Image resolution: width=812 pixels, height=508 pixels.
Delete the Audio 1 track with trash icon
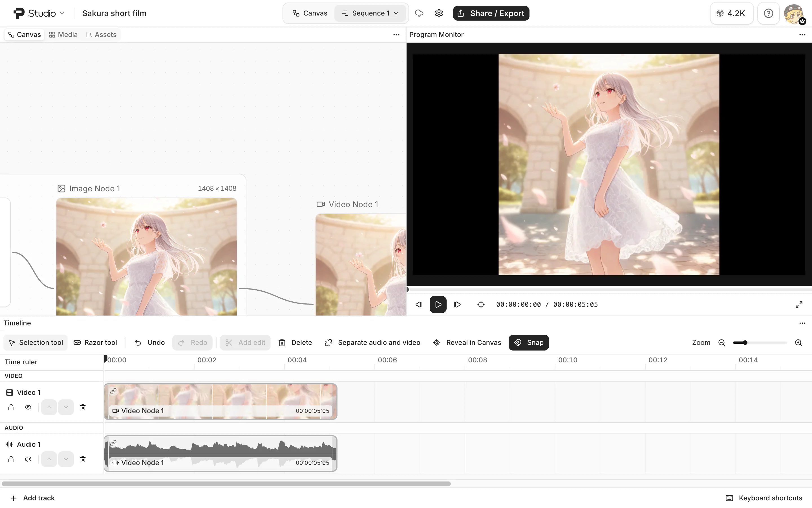point(83,459)
